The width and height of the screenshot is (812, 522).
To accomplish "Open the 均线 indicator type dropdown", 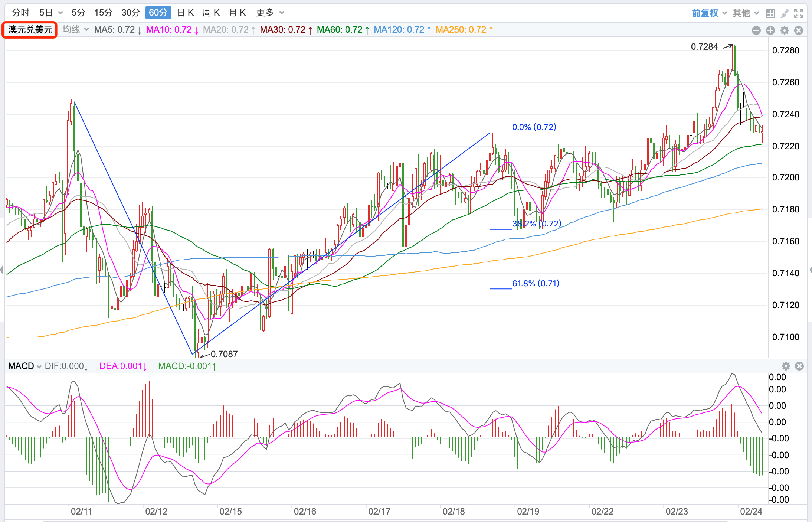I will (x=75, y=30).
